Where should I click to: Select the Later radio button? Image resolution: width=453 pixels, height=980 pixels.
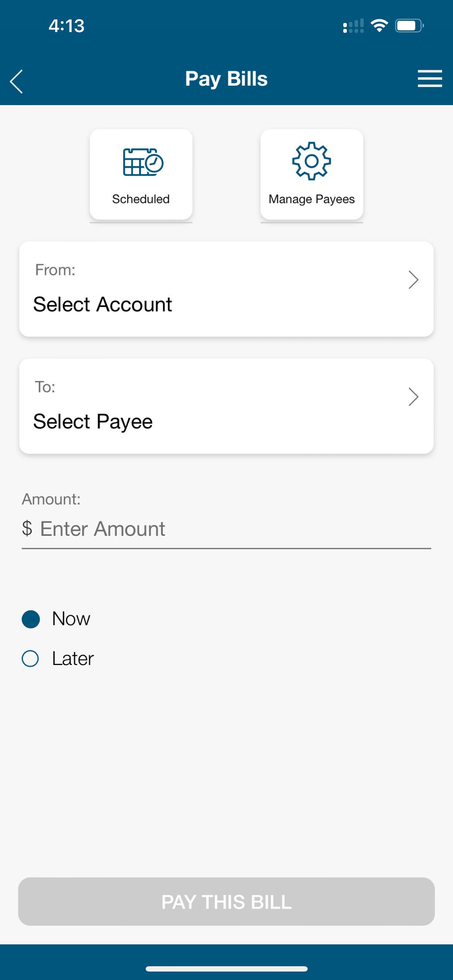[30, 658]
